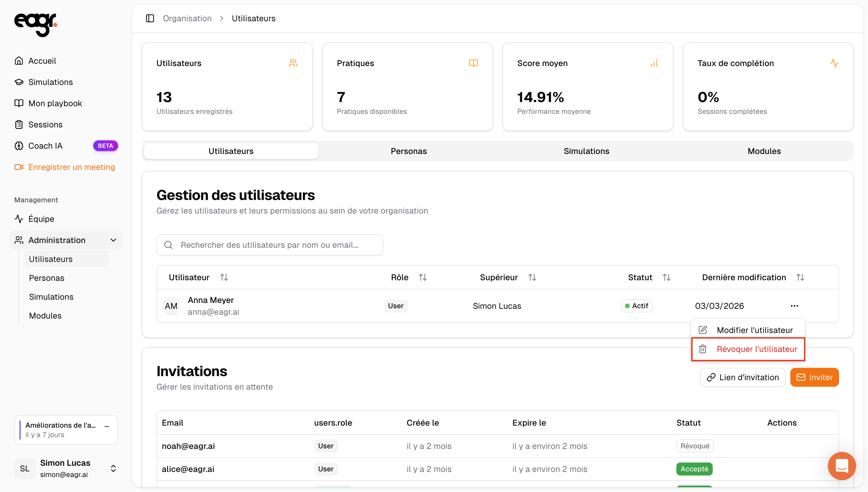Click the three-dot actions menu for Anna Meyer
Viewport: 868px width, 492px height.
(794, 306)
